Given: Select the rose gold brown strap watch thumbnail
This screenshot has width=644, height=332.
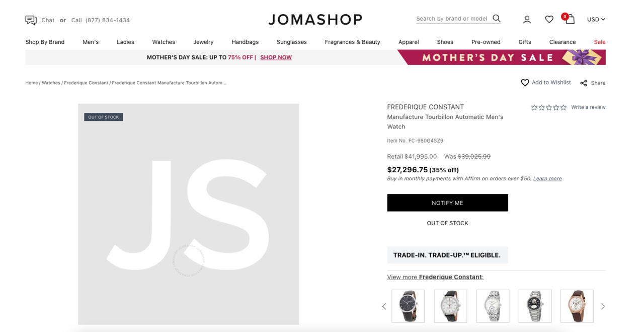Looking at the screenshot, I should pos(577,306).
